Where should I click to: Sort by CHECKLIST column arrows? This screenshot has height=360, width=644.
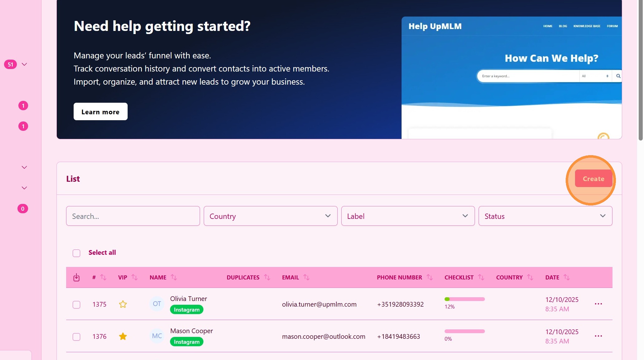481,277
